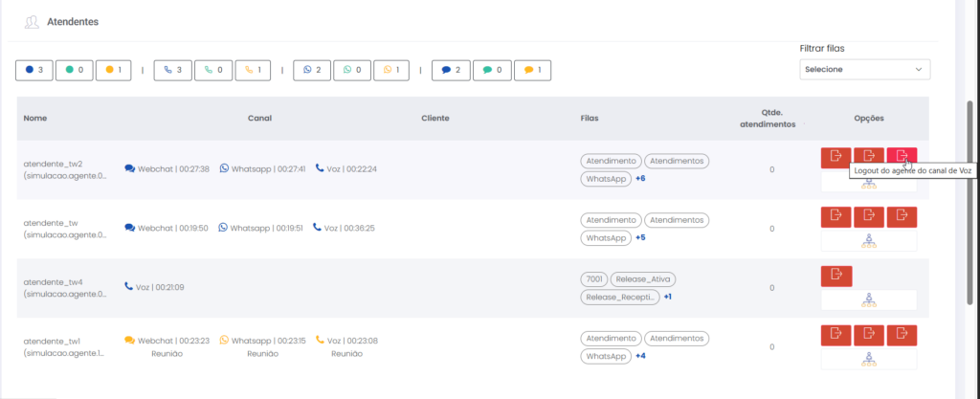Logout atendente_tw2 from the Voz channel
Screen dimensions: 980x399
click(902, 157)
